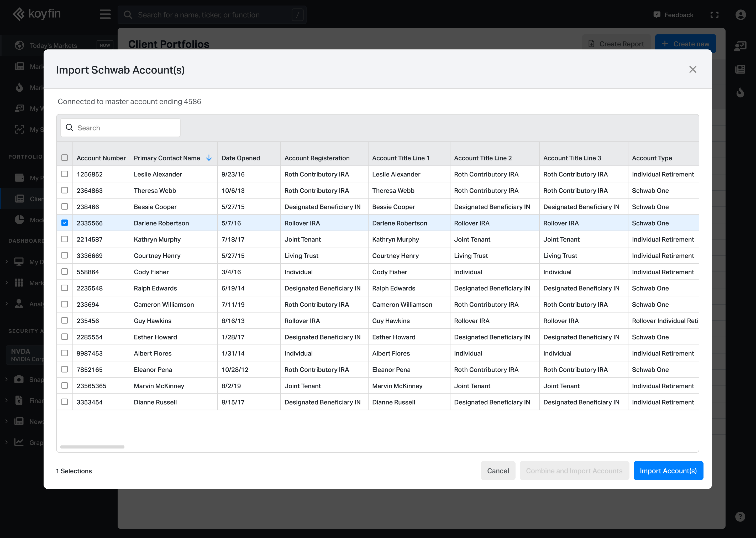Select the NVDA NVIDIA Corp security item
This screenshot has width=756, height=538.
(x=25, y=355)
